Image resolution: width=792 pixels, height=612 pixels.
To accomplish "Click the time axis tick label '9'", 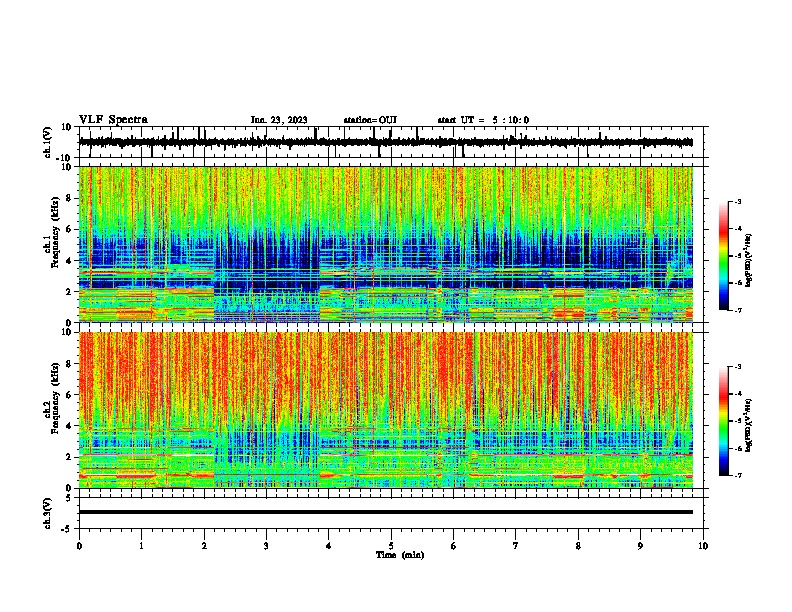I will 640,546.
